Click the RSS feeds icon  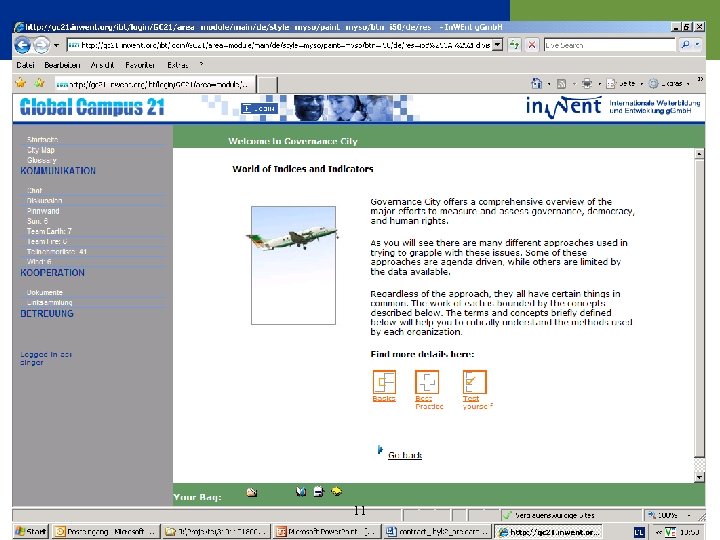coord(562,84)
